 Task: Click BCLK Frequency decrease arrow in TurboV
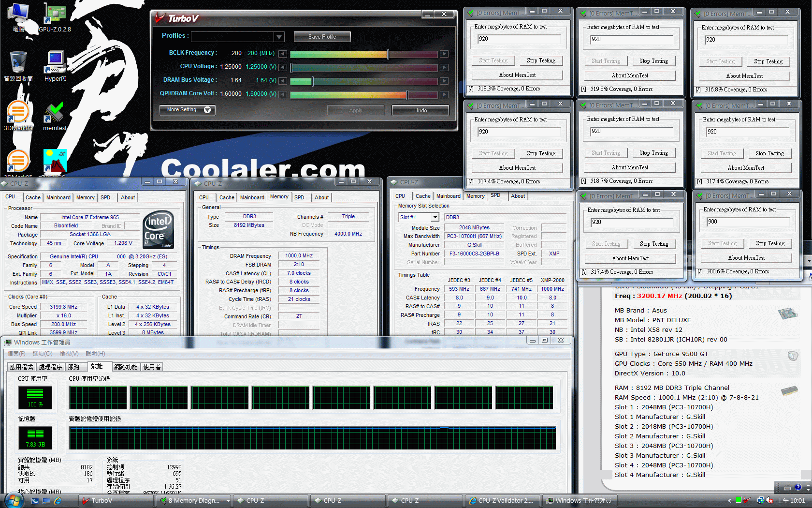[x=283, y=54]
